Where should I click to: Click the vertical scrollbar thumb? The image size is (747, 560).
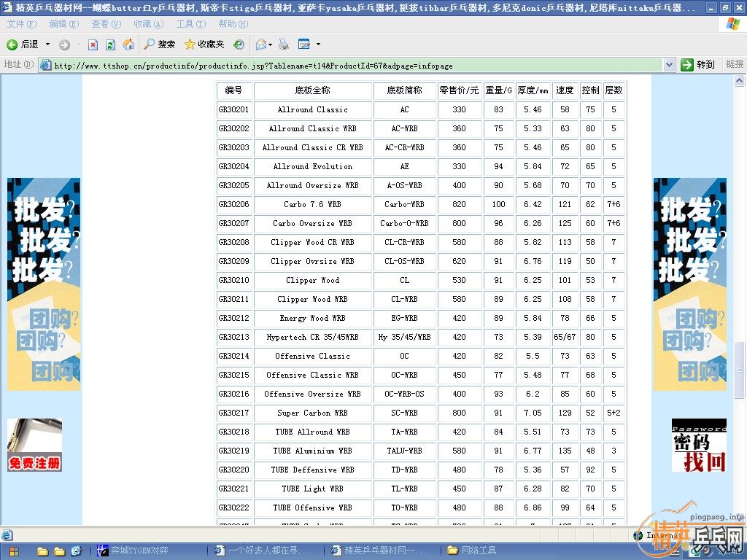740,370
